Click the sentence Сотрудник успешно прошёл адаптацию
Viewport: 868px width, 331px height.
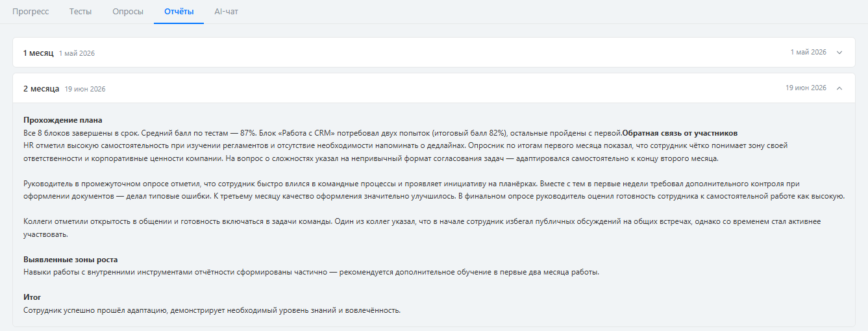pyautogui.click(x=212, y=310)
